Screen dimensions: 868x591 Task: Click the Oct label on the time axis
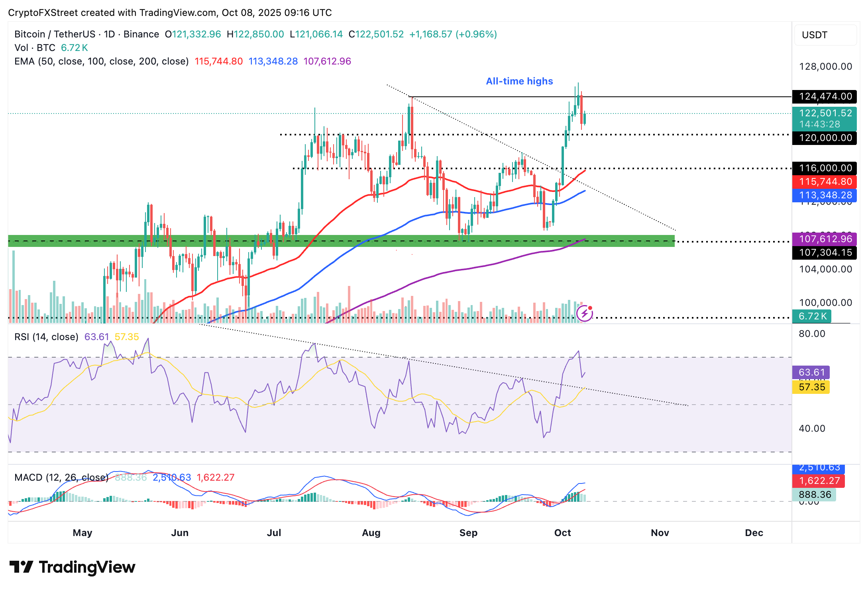(562, 533)
